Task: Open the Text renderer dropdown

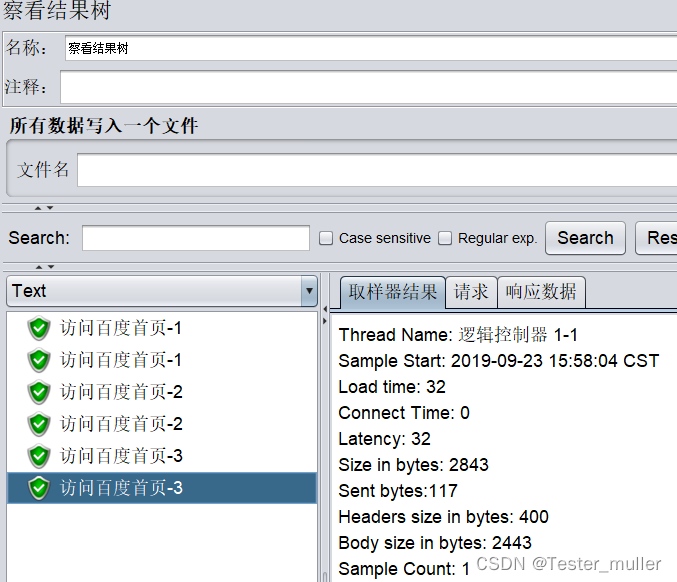Action: tap(162, 291)
